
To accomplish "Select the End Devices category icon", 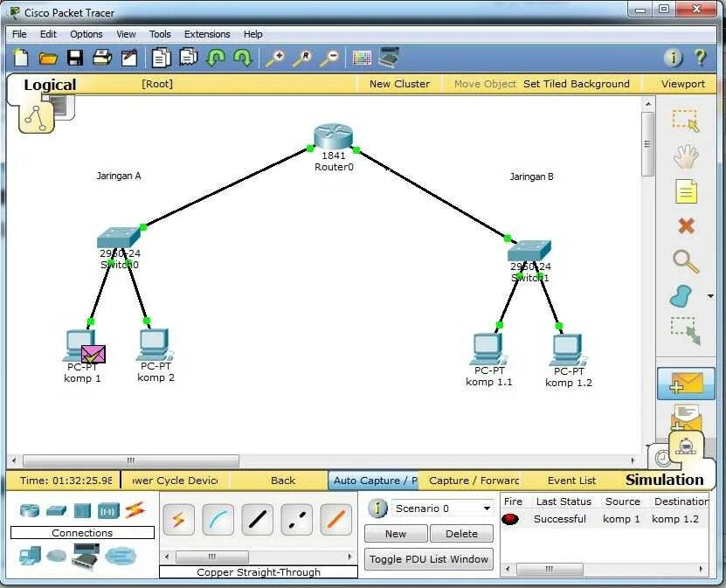I will (30, 556).
